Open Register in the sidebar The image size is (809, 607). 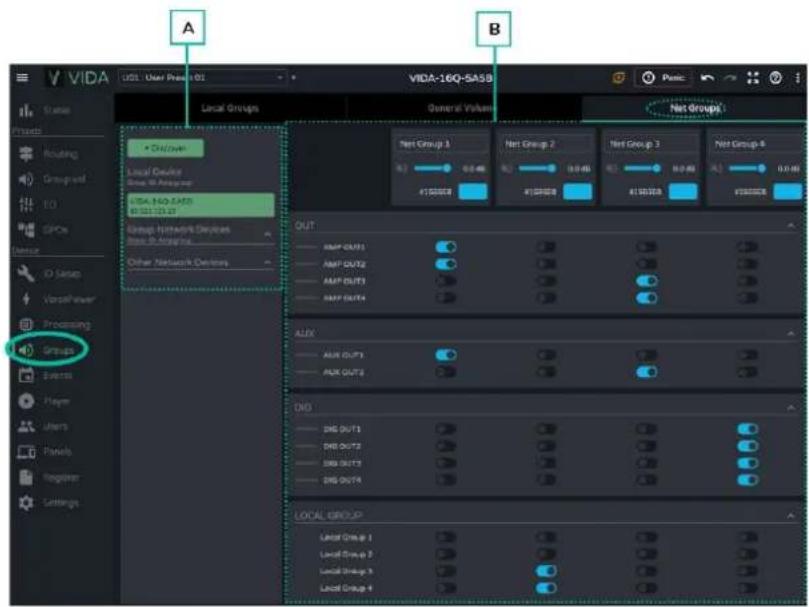49,477
